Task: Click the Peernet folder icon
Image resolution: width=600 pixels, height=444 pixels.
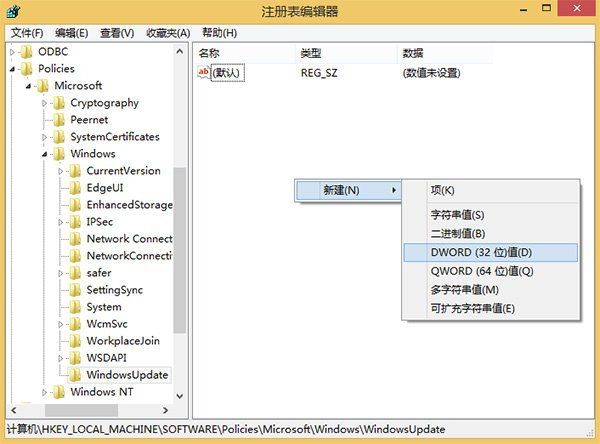Action: coord(59,120)
